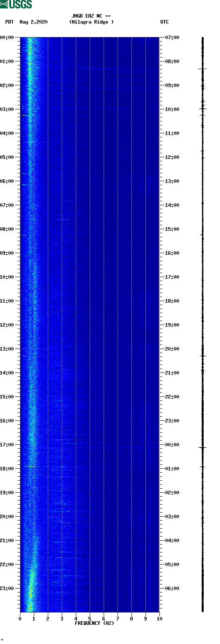Click the 21:00 PDT time label

7,541
